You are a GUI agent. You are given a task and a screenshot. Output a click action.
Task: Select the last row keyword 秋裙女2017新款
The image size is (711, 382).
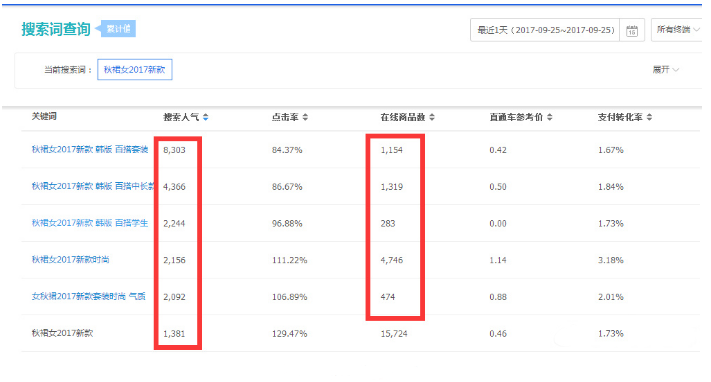tap(62, 333)
